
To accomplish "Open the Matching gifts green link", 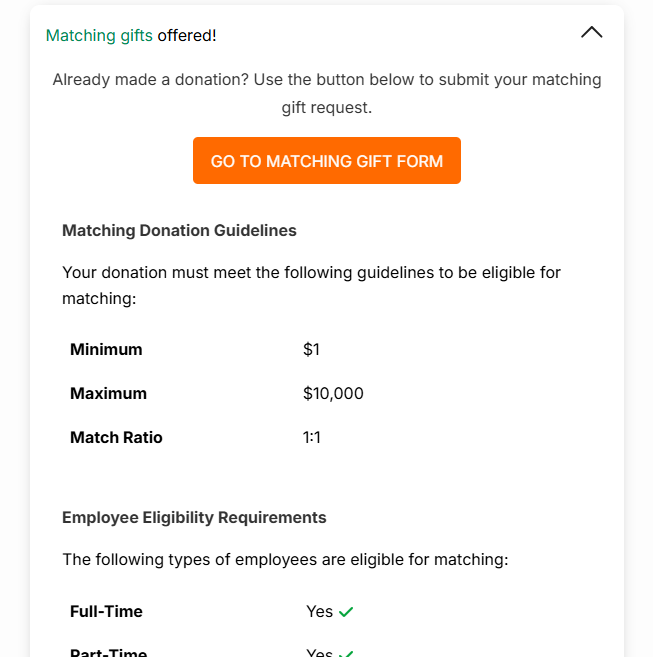I will (x=99, y=36).
